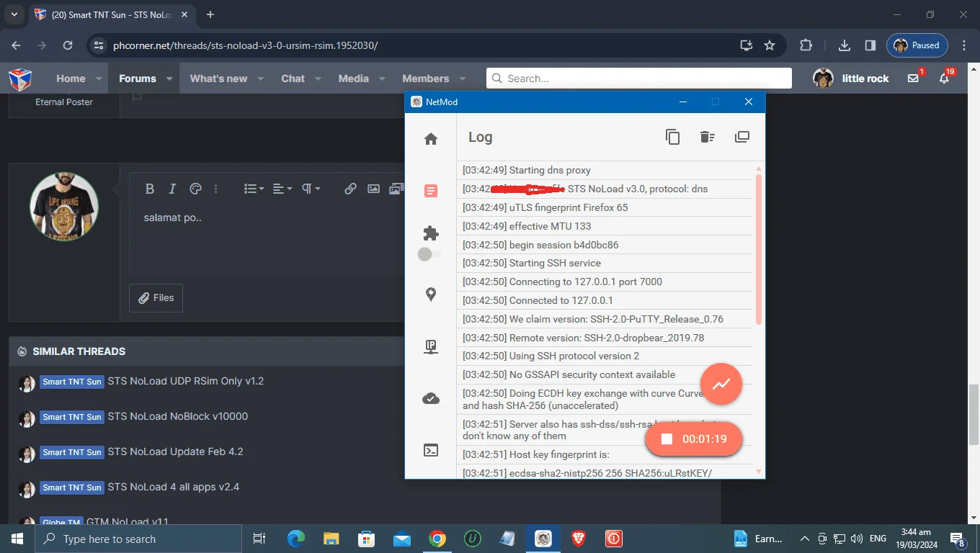Expand the Media menu arrow
Screen dimensions: 980x553
tap(382, 78)
